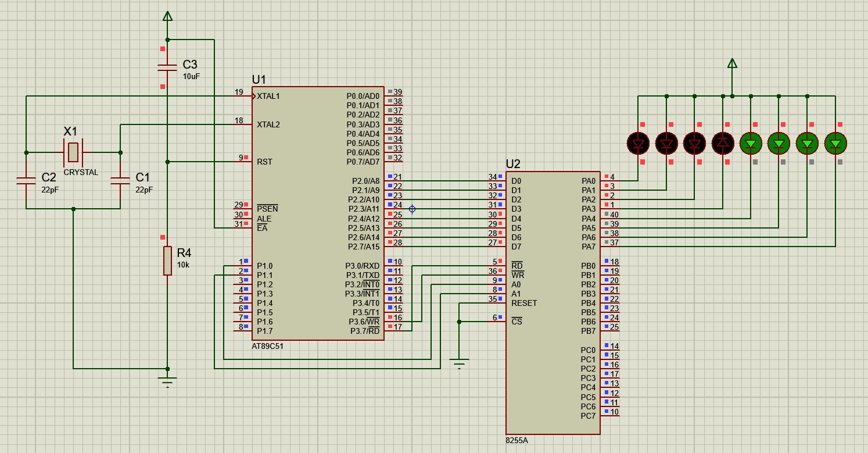The height and width of the screenshot is (453, 868).
Task: Click the 10uF value of C3
Action: pyautogui.click(x=192, y=76)
